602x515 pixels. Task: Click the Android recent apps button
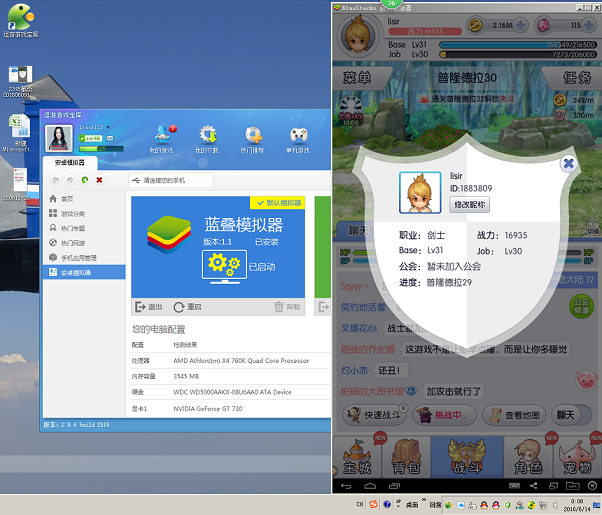click(x=394, y=486)
